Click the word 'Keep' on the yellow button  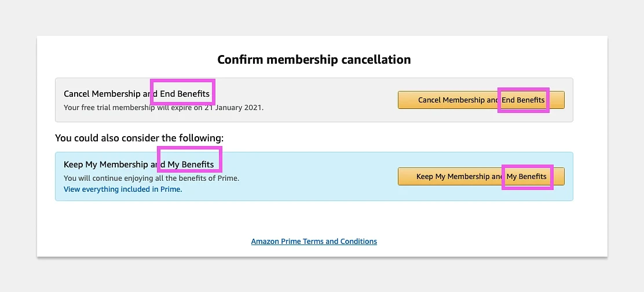click(425, 177)
